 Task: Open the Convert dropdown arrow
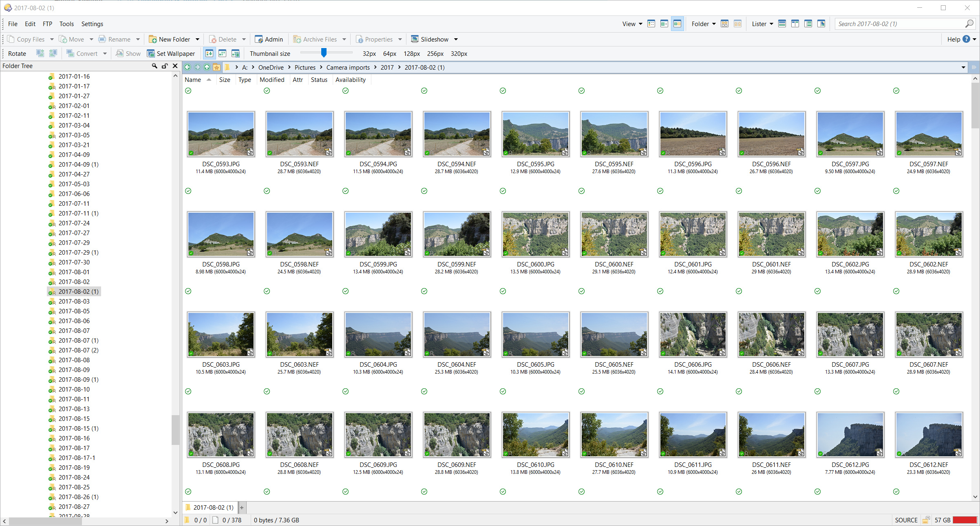click(x=105, y=53)
